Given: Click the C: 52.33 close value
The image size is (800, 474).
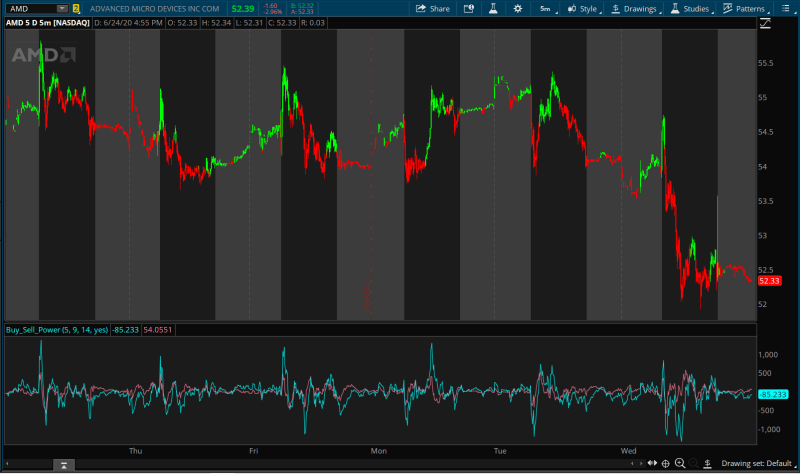Looking at the screenshot, I should point(282,23).
